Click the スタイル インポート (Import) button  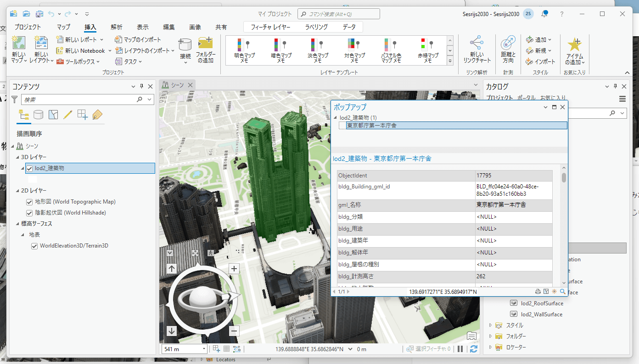540,61
